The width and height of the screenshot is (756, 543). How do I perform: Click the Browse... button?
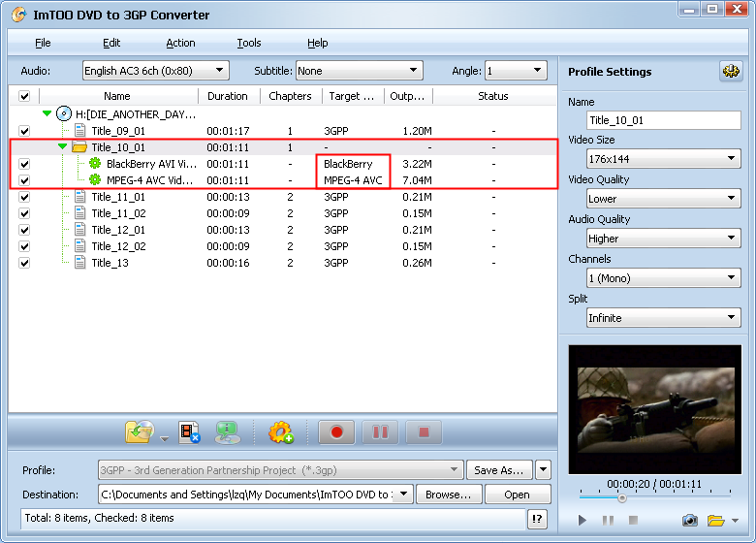tap(449, 495)
